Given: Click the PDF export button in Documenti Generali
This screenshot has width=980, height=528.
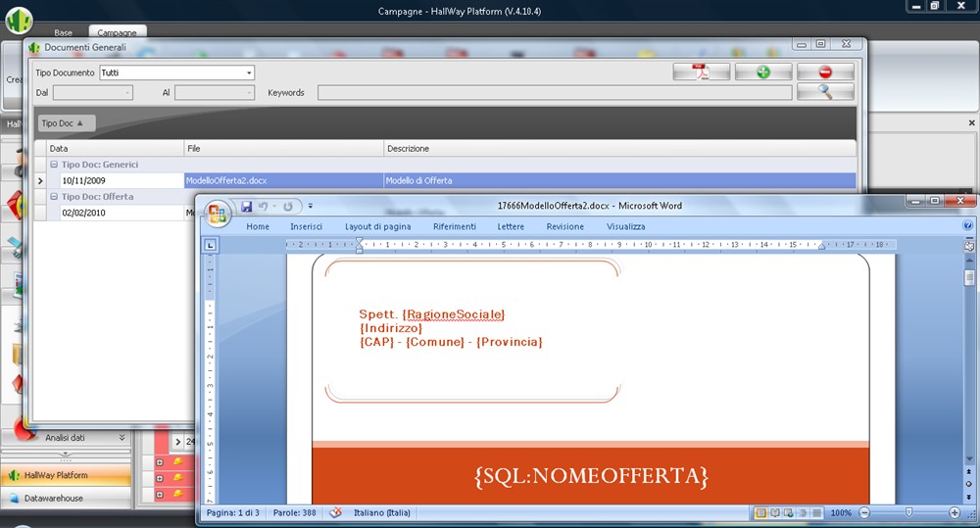Looking at the screenshot, I should (x=701, y=72).
